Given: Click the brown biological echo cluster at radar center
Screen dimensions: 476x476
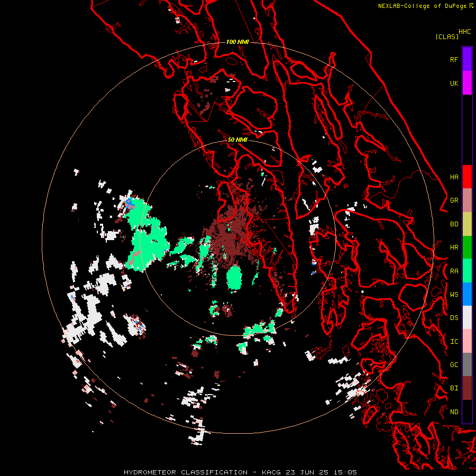Looking at the screenshot, I should (x=233, y=237).
